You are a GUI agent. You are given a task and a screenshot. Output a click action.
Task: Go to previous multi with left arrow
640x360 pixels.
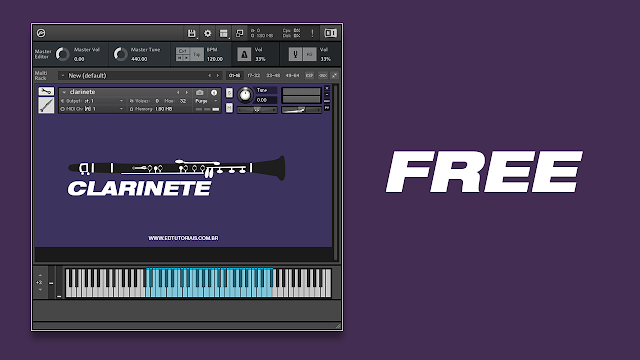point(210,76)
